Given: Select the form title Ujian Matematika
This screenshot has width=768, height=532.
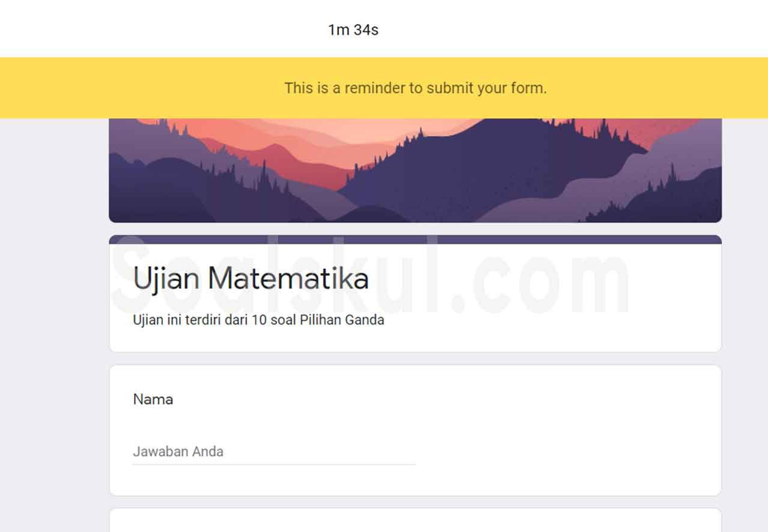Looking at the screenshot, I should tap(251, 278).
